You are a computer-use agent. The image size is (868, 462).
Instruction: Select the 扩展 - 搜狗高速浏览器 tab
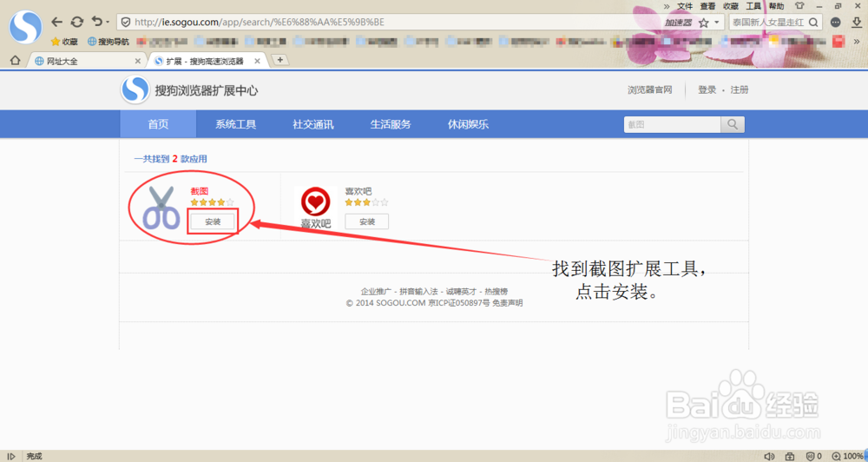point(206,61)
